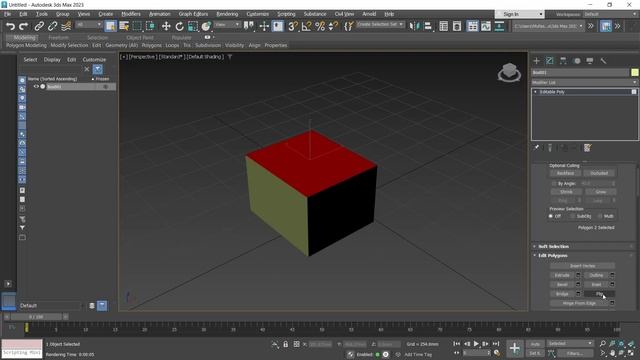Screen dimensions: 640x360
Task: Open the Curve Editor icon
Action: coord(486,26)
